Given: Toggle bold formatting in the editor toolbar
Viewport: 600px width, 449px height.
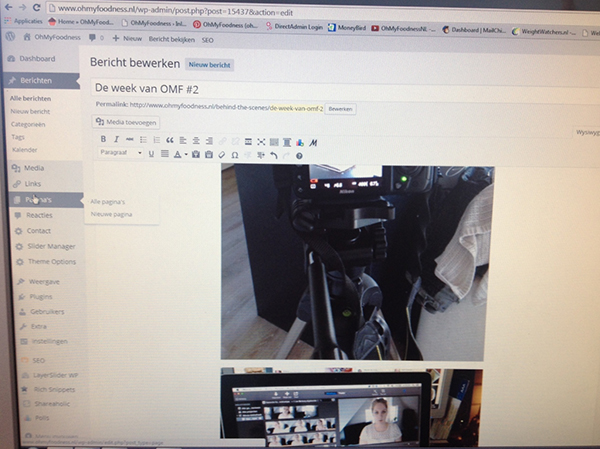Looking at the screenshot, I should click(103, 139).
